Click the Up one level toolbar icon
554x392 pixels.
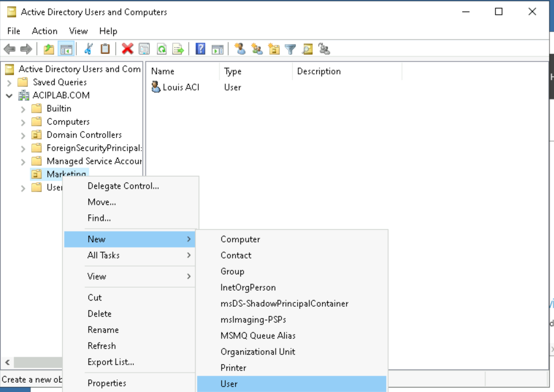(49, 49)
